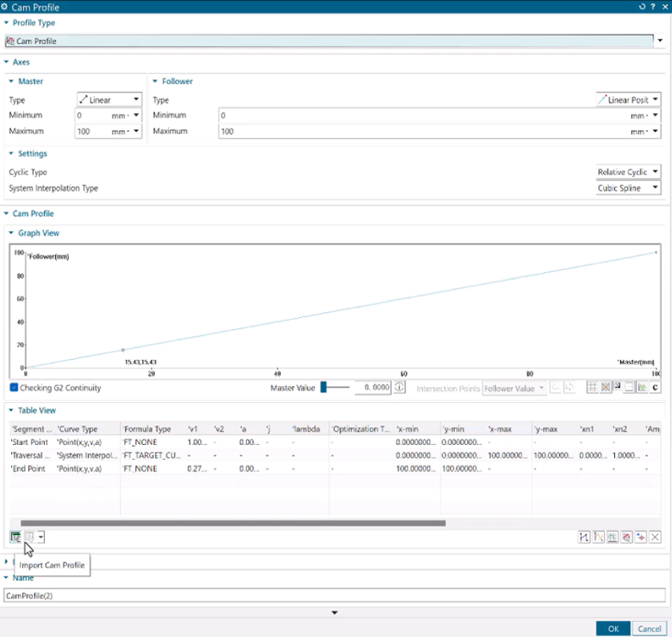Click the Master Value slider handle
672x637 pixels.
(324, 388)
